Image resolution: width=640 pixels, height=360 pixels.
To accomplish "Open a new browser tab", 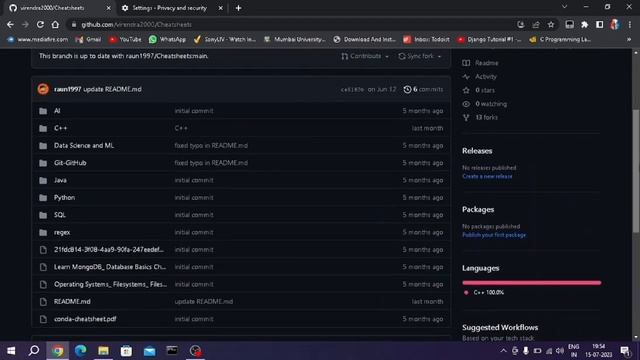I will (238, 8).
